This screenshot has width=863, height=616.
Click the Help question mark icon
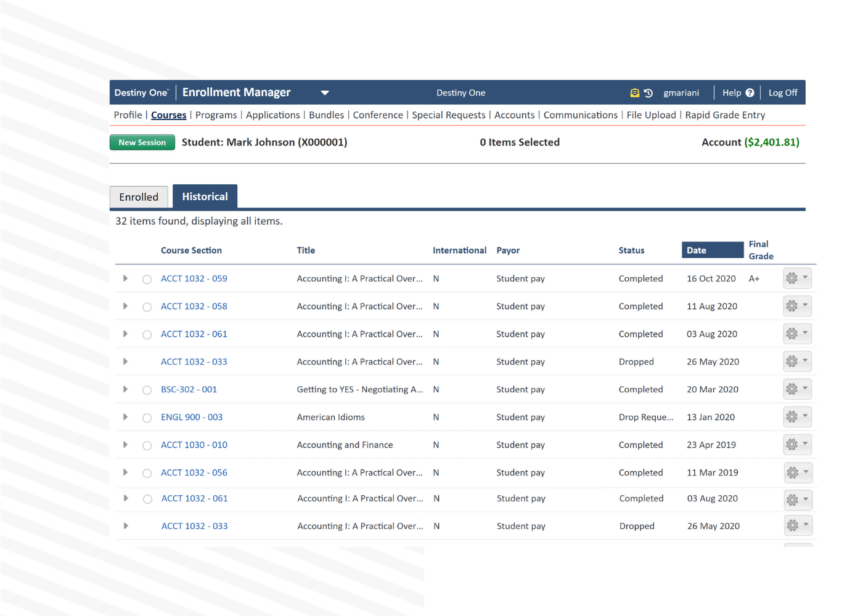click(750, 92)
